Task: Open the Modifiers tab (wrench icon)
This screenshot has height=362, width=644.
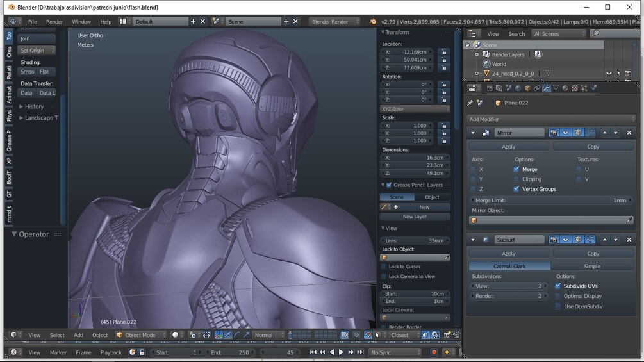Action: click(546, 88)
